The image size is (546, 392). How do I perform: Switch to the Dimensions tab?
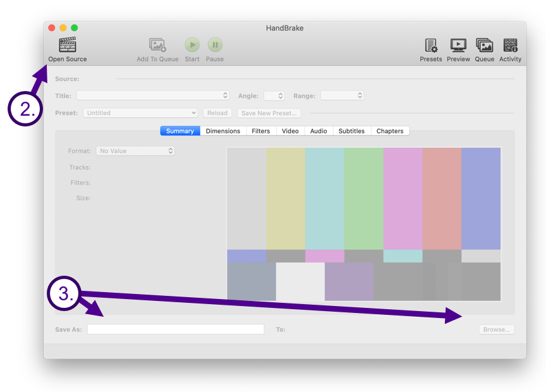(x=223, y=131)
